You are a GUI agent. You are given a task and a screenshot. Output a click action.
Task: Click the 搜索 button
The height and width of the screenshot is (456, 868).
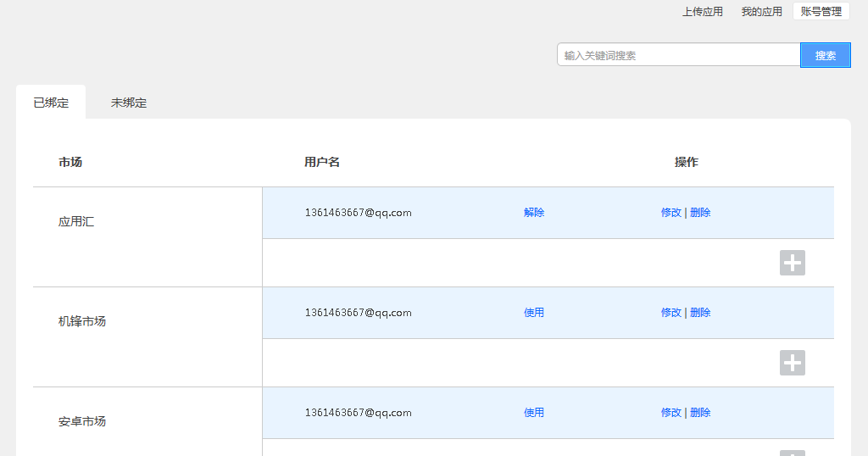pos(826,55)
